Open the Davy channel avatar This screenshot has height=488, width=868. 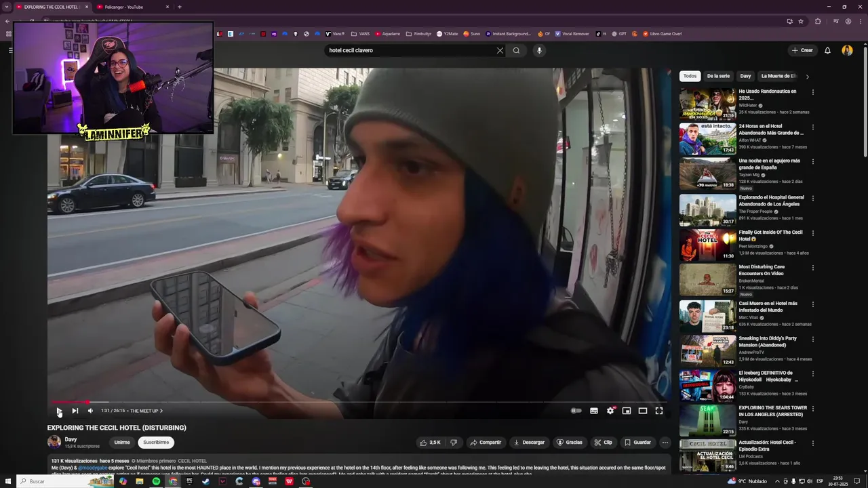point(54,443)
